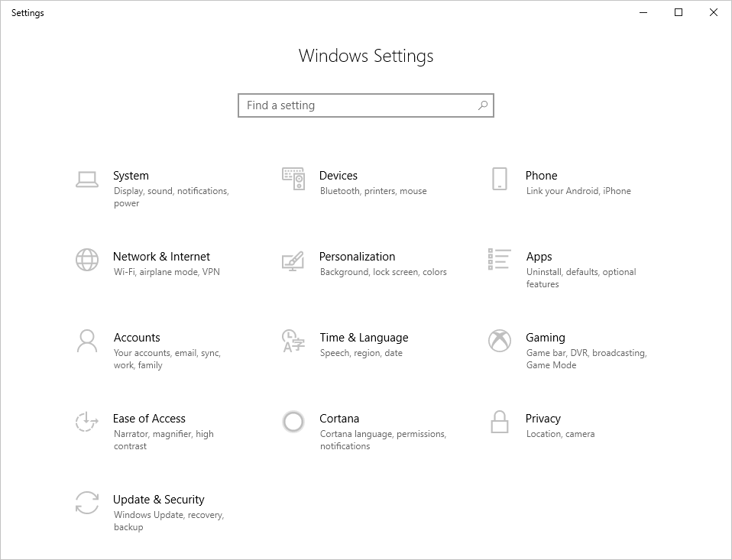Click the Settings window title text
Viewport: 732px width, 560px height.
(x=28, y=12)
